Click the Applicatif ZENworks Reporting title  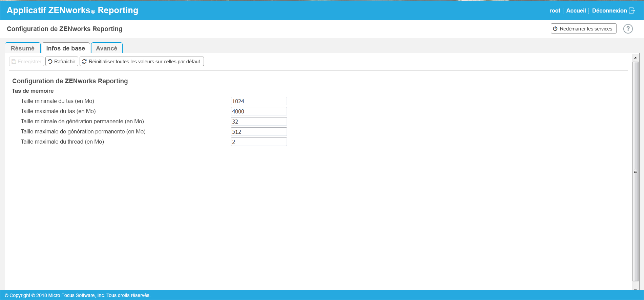[72, 10]
